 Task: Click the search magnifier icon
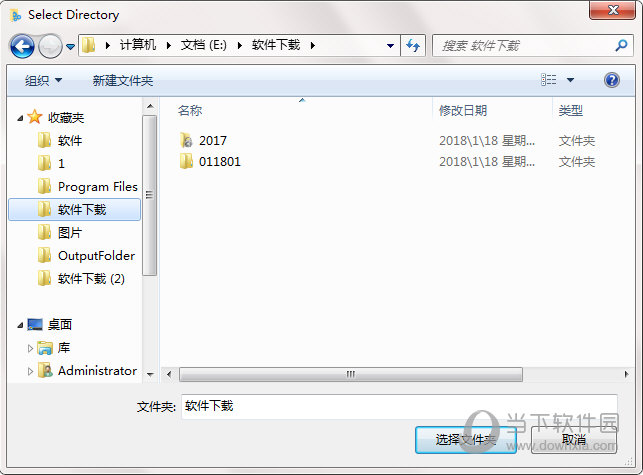[x=622, y=45]
